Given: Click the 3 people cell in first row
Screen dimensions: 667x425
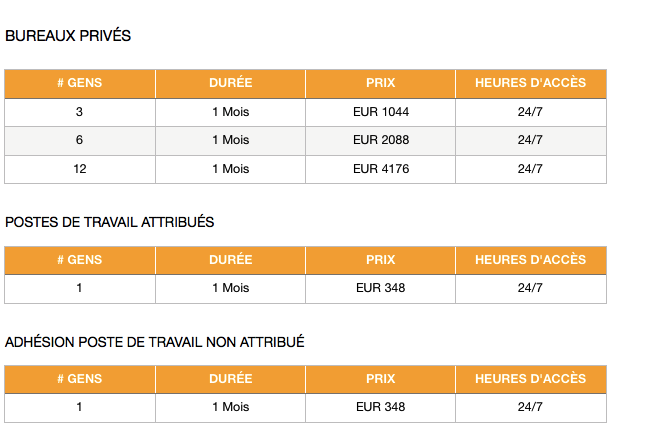Looking at the screenshot, I should tap(80, 112).
